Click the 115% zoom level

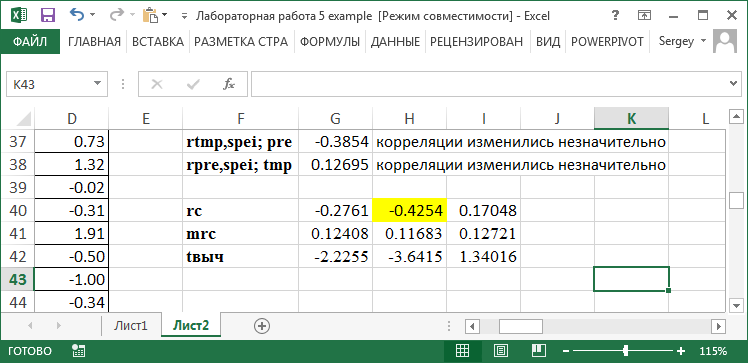713,352
